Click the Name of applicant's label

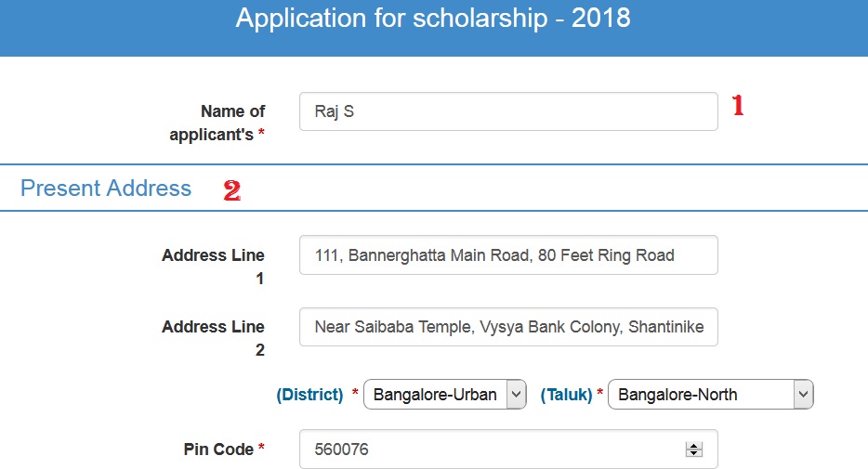tap(218, 123)
